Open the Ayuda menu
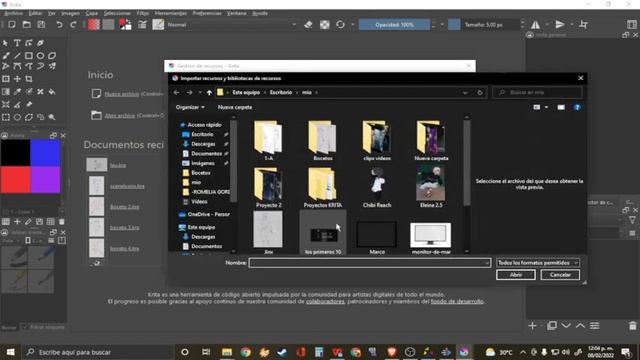This screenshot has width=640, height=360. [x=260, y=13]
